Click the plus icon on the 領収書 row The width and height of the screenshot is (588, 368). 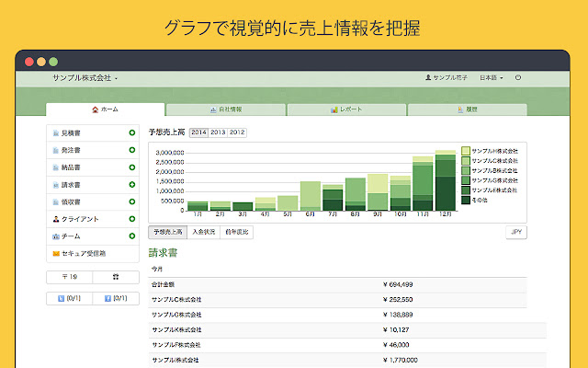click(x=132, y=201)
